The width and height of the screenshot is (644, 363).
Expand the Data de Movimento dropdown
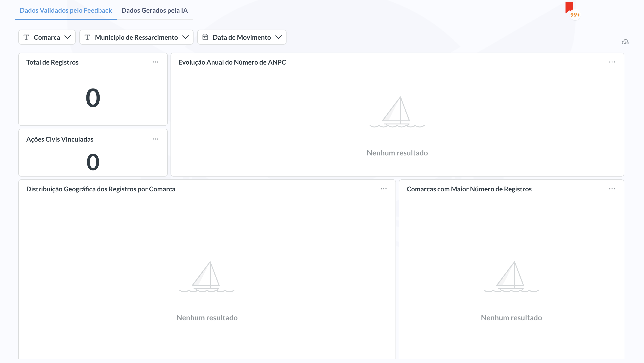point(279,38)
